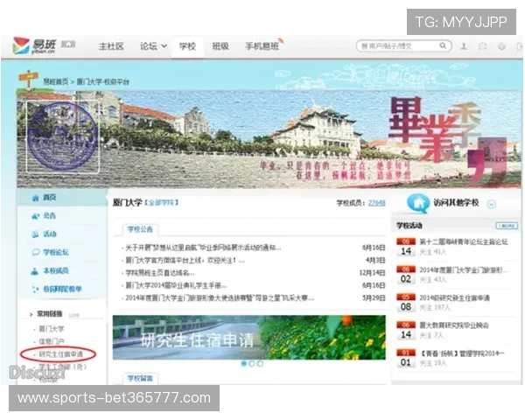Click the MORE button in 学校活动
This screenshot has height=420, width=525.
507,226
